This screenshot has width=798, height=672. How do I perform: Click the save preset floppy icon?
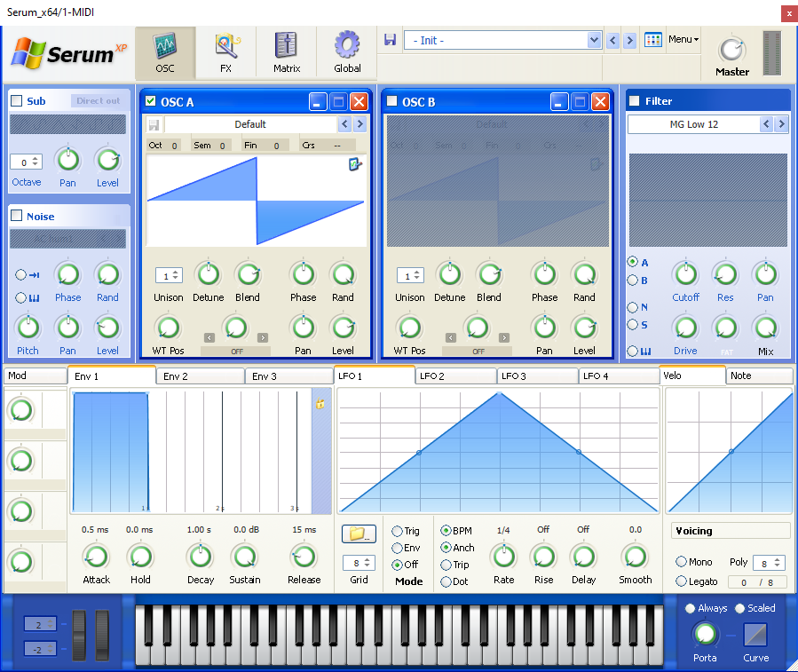390,40
